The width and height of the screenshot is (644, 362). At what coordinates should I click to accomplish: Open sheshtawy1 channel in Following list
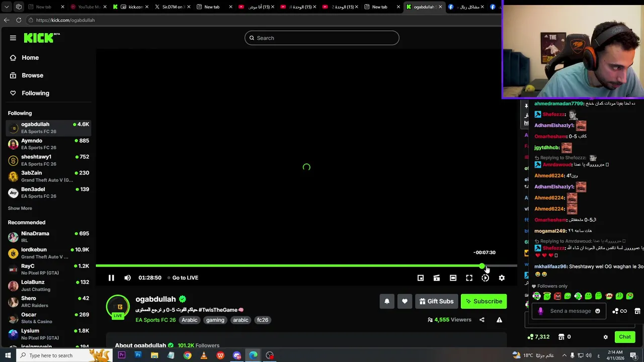48,160
